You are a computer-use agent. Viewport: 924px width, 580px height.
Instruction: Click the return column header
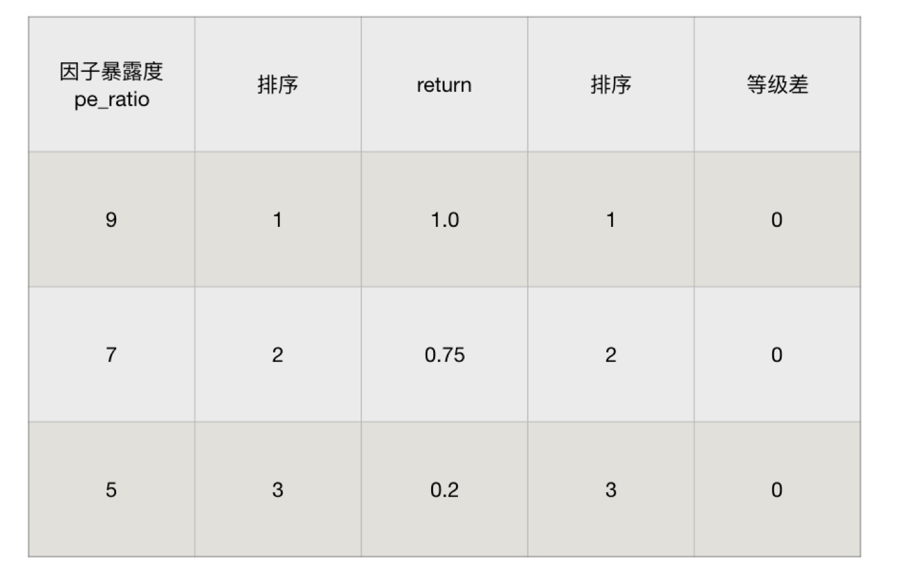point(444,85)
